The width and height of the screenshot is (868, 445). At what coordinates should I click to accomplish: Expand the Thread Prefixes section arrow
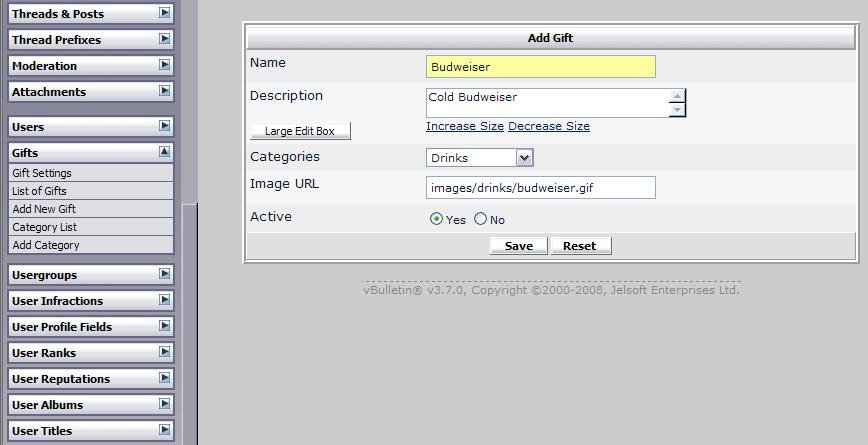164,39
